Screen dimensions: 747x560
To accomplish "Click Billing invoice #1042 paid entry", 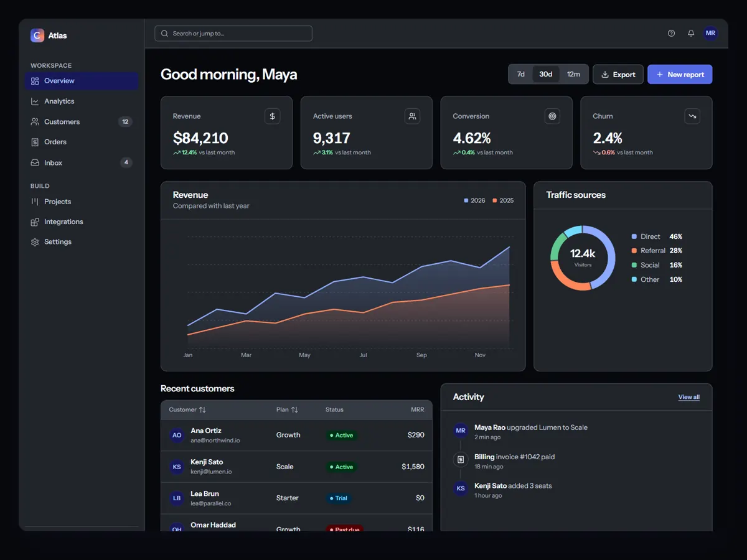I will point(515,457).
